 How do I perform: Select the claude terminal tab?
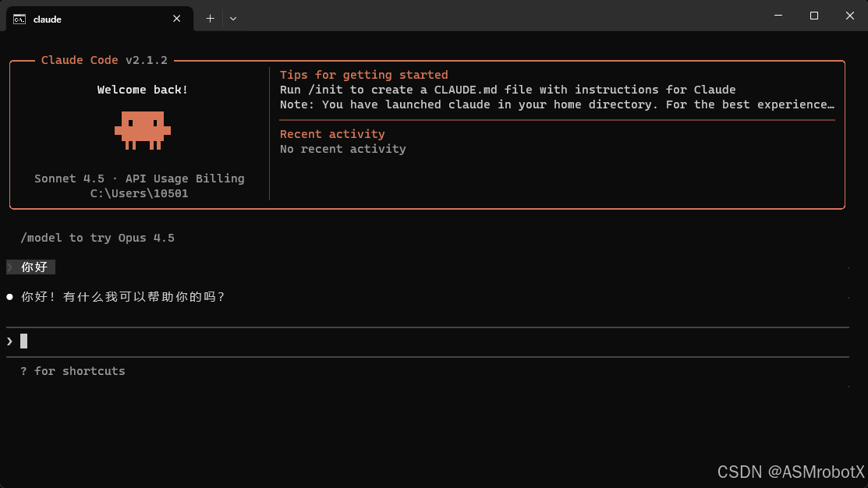[100, 19]
